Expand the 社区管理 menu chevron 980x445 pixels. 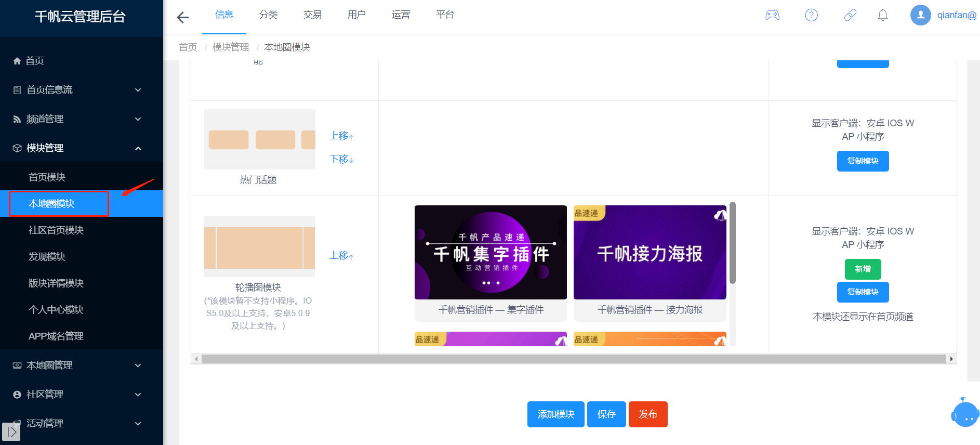[138, 395]
